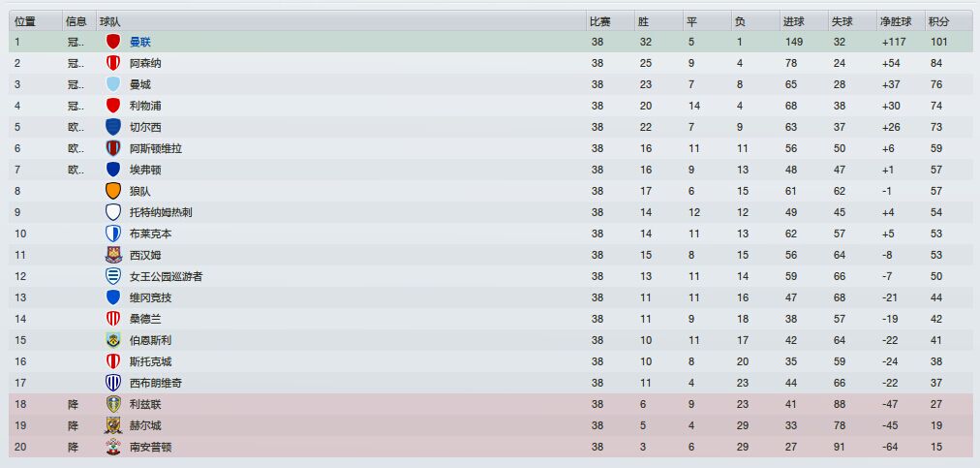The image size is (980, 468).
Task: Click the 西汉姆 club crest
Action: click(x=113, y=255)
